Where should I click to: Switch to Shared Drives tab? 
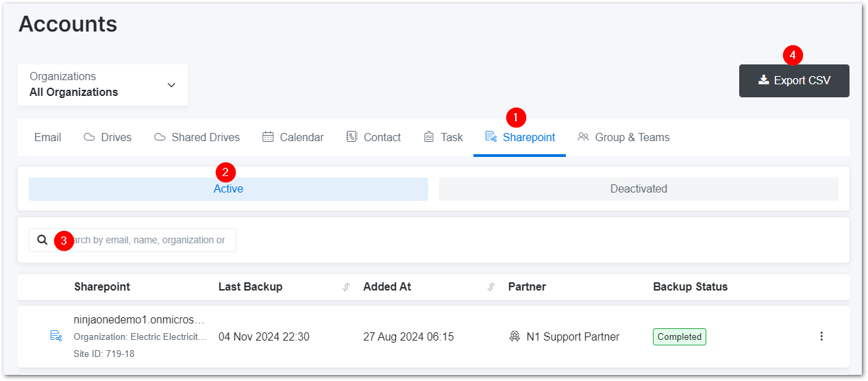point(197,137)
